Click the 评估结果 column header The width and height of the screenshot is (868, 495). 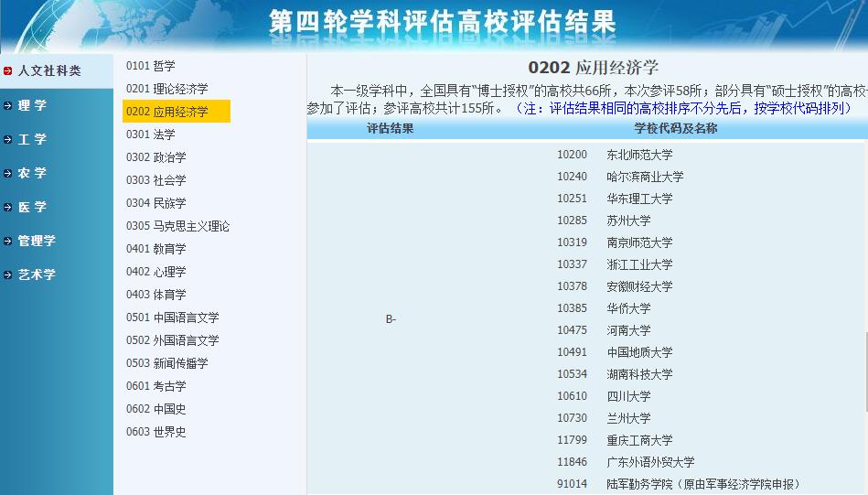click(x=391, y=128)
